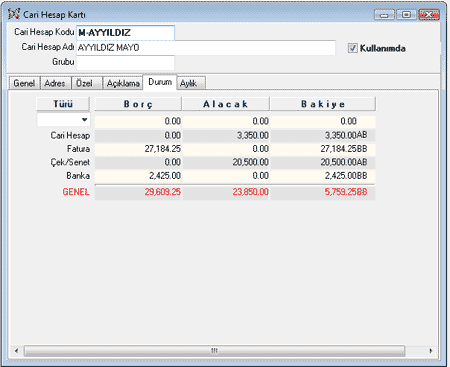This screenshot has height=367, width=450.
Task: Open the Türü dropdown list
Action: pos(85,120)
